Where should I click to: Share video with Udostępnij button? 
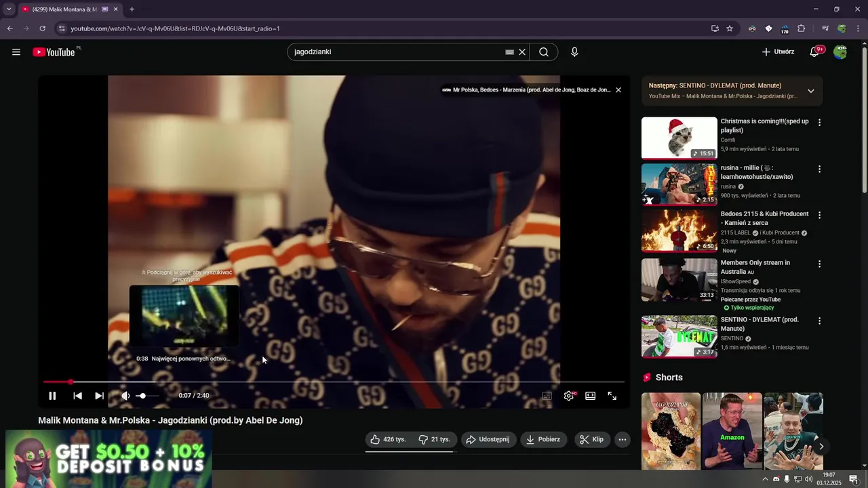489,439
